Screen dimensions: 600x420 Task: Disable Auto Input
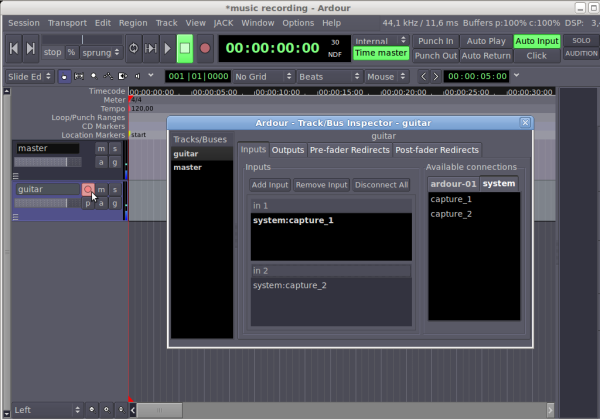[x=537, y=41]
